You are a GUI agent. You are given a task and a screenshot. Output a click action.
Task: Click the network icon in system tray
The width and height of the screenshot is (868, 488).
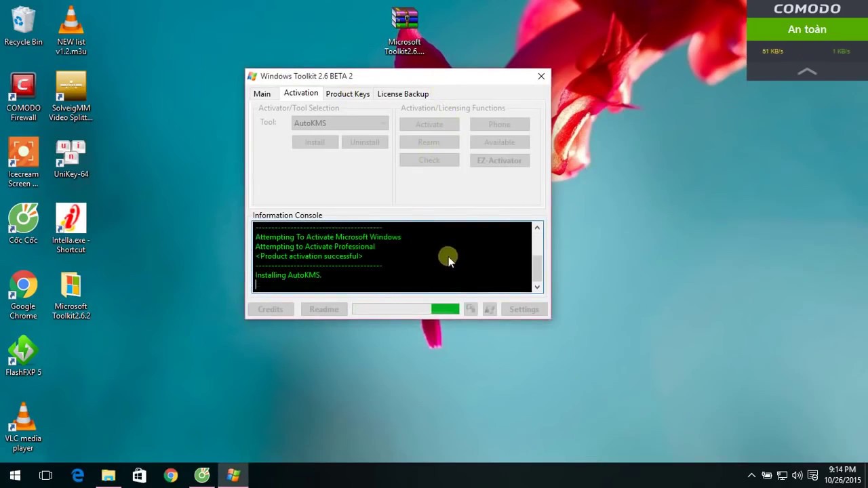782,476
